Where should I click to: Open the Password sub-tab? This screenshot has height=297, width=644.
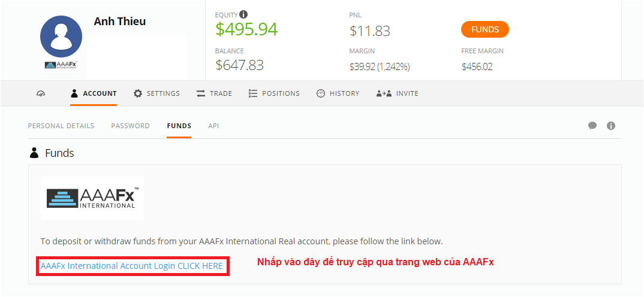pos(130,126)
